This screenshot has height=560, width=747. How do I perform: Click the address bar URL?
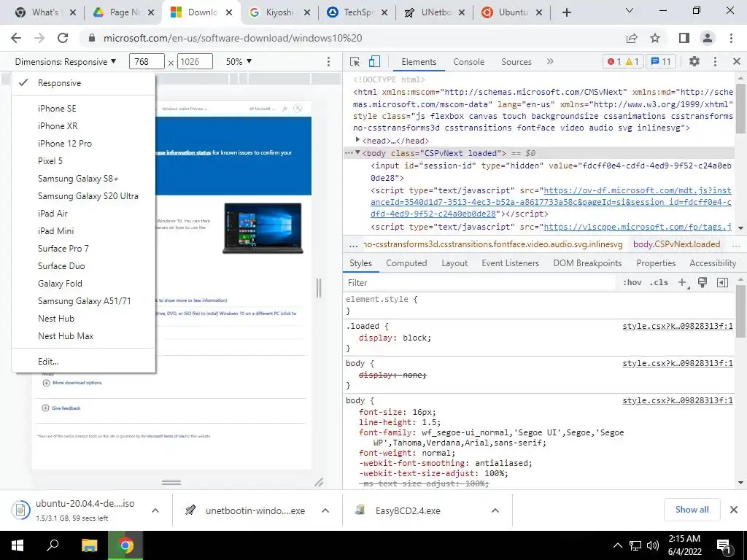pos(233,38)
